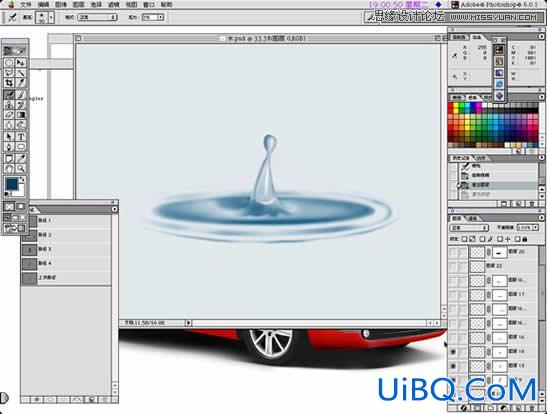
Task: Reset default foreground and background colors
Action: 7,194
